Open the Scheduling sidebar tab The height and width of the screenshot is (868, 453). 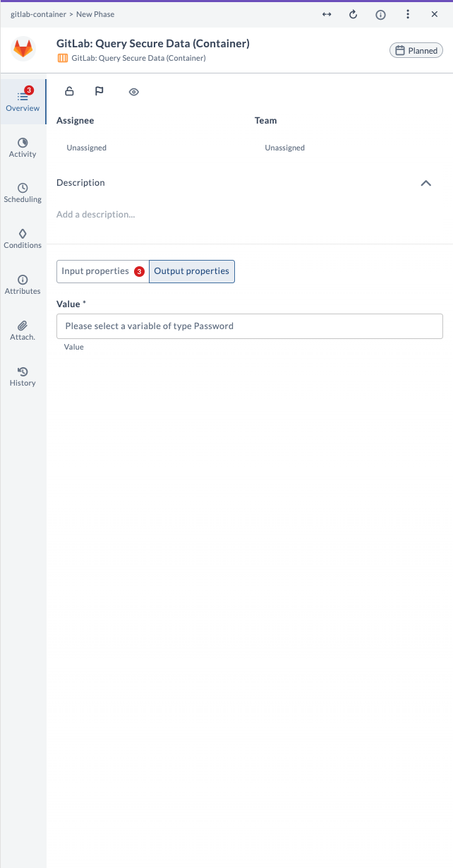(x=23, y=193)
